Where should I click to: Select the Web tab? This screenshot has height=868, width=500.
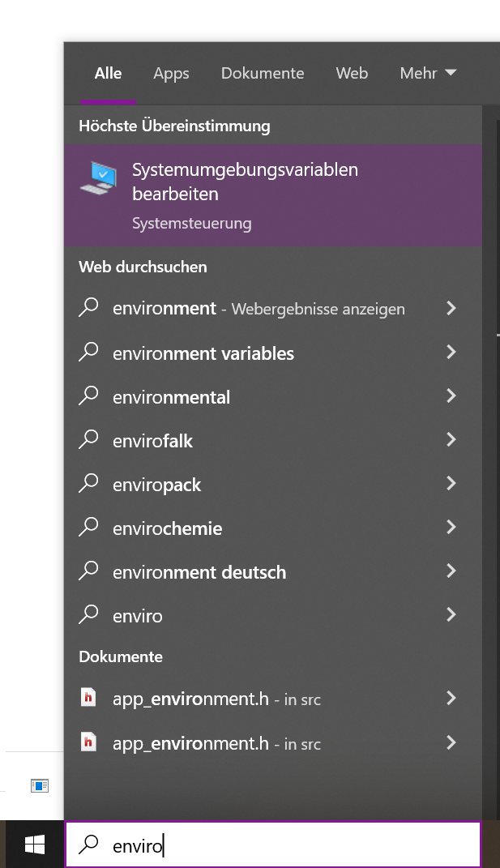(352, 73)
